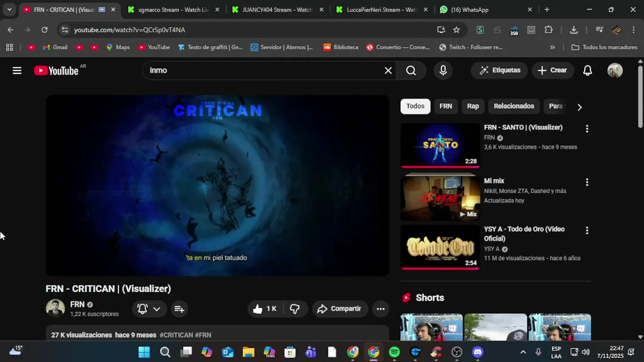644x362 pixels.
Task: Open the account avatar menu
Action: point(615,70)
